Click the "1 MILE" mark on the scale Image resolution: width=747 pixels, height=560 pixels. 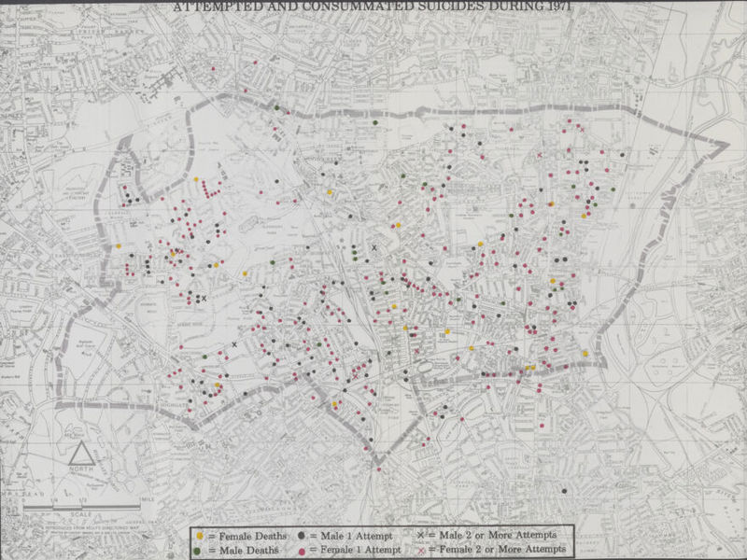(147, 500)
